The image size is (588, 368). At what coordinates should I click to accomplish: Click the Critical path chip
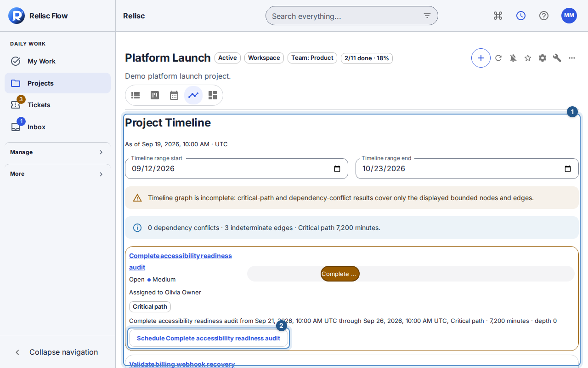coord(150,307)
